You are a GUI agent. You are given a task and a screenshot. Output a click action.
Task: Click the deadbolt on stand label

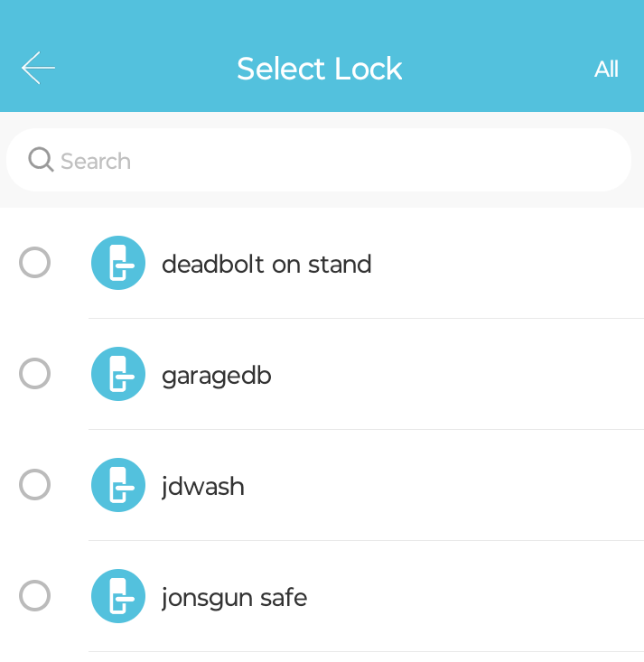tap(266, 264)
